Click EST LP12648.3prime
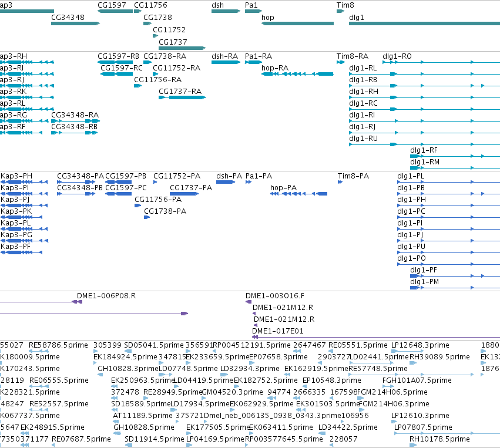The width and height of the screenshot is (500, 448). coord(408,351)
